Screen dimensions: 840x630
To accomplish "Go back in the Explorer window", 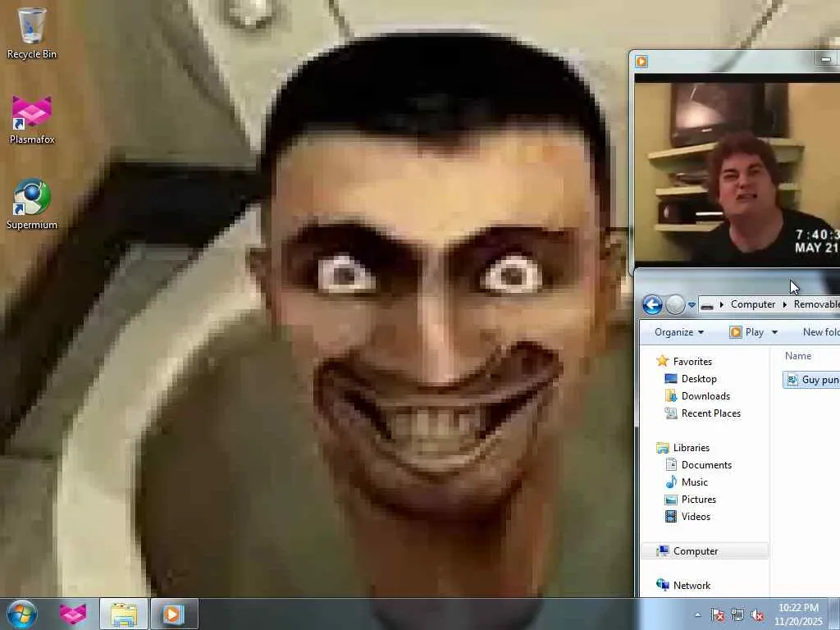I will click(x=652, y=305).
